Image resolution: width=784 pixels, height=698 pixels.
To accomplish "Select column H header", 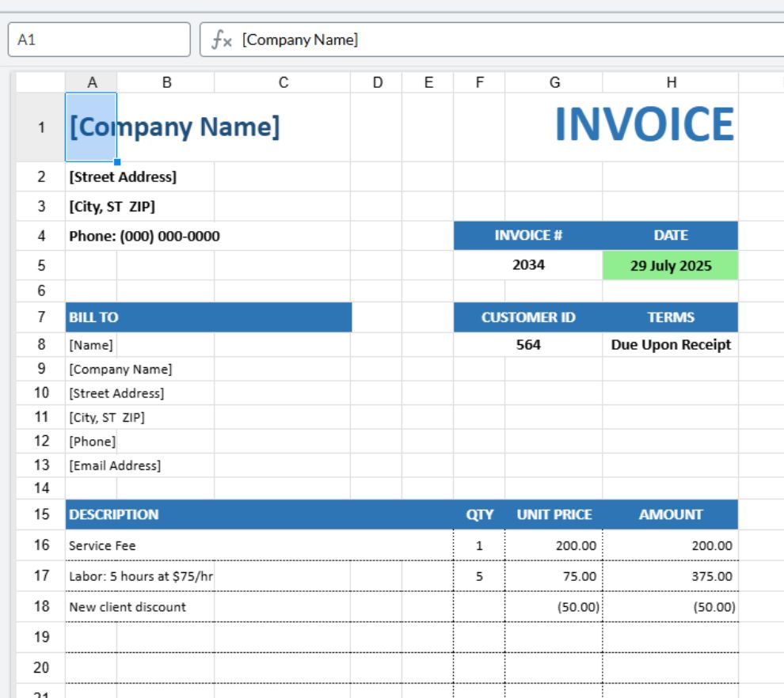I will (671, 82).
